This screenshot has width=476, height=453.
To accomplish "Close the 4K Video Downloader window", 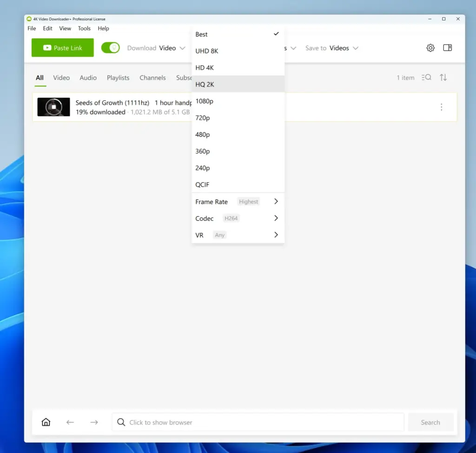I will point(458,19).
